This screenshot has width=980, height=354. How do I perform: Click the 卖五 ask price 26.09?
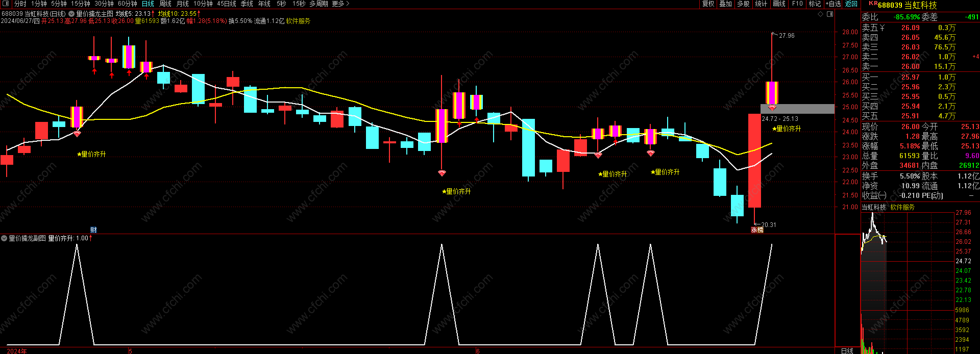coord(910,28)
